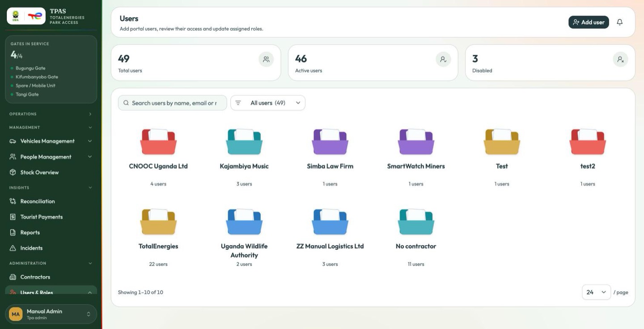Viewport: 644px width, 329px height.
Task: Open the SmartWatch Miners folder icon
Action: (x=416, y=141)
